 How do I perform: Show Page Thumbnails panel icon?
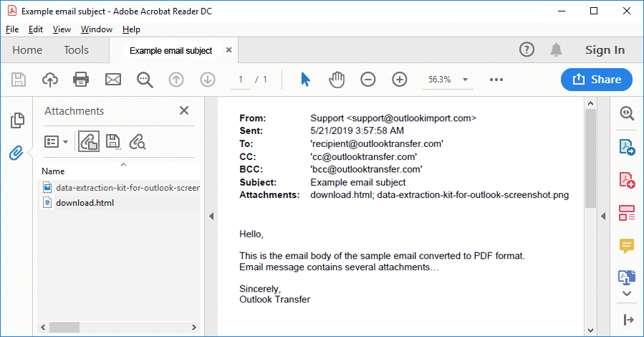tap(17, 120)
